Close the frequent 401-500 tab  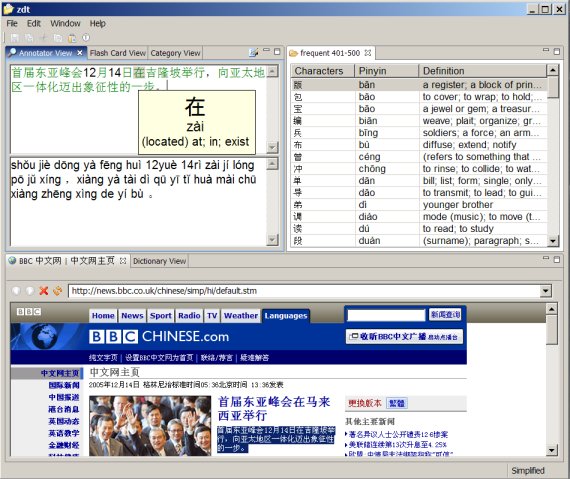[368, 53]
